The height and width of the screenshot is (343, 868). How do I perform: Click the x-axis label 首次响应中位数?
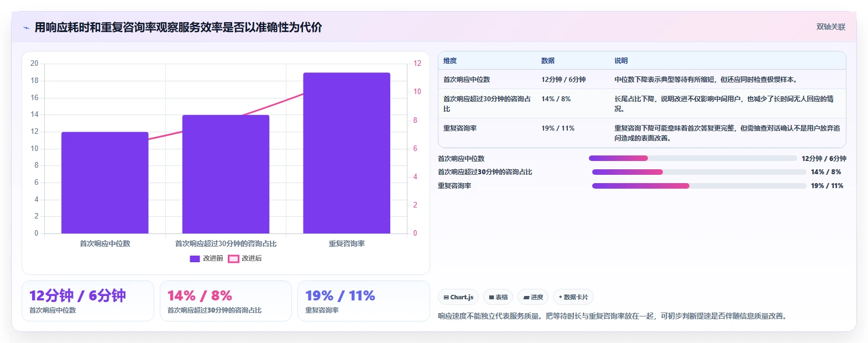105,243
